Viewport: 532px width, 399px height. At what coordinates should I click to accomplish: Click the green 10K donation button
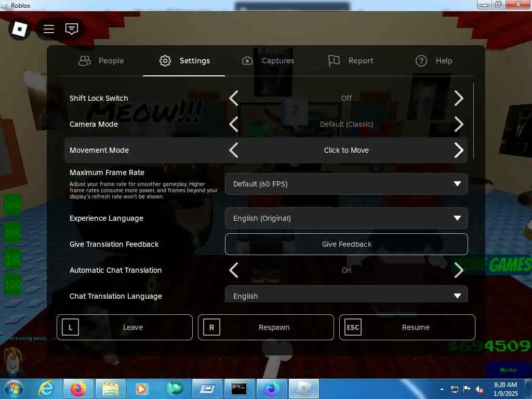tap(12, 233)
